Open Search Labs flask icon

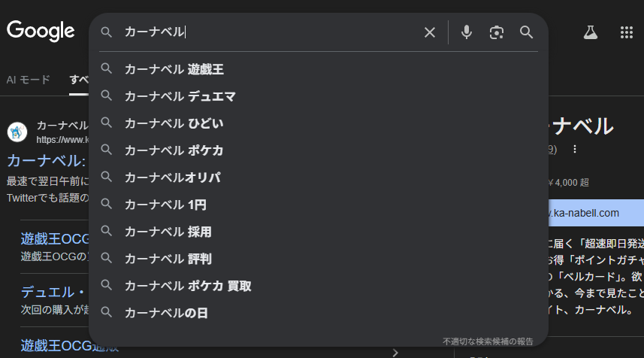click(x=590, y=32)
